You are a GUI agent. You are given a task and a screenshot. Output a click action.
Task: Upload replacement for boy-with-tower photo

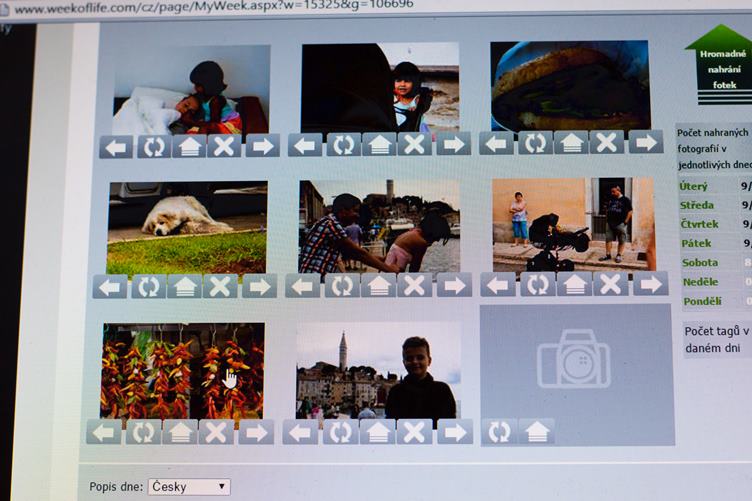pyautogui.click(x=377, y=431)
